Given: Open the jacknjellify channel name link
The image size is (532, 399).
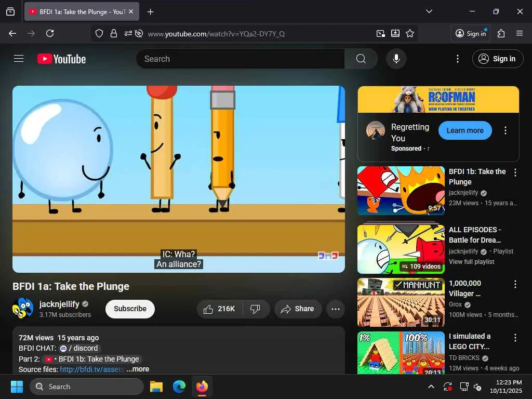Looking at the screenshot, I should point(59,304).
